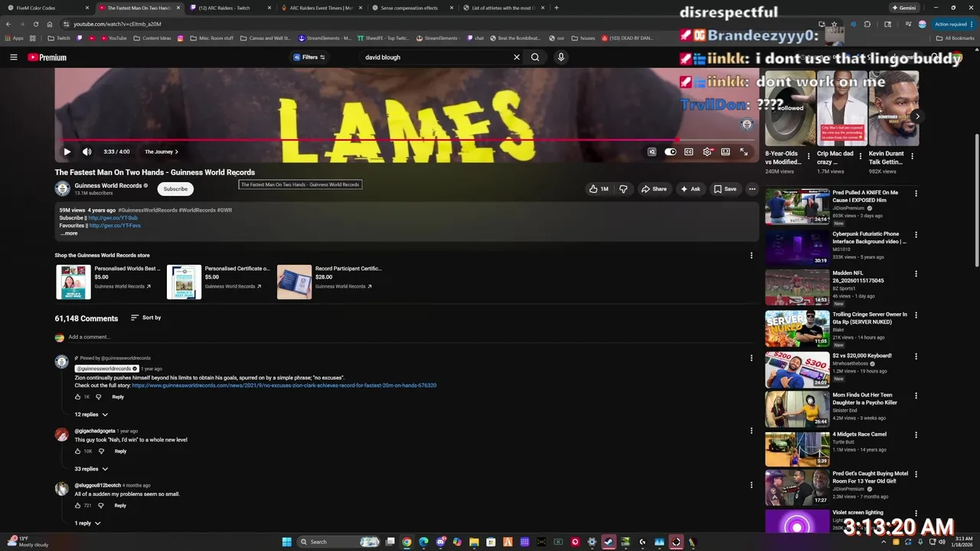This screenshot has width=980, height=551.
Task: Dislike the gigachadgogeta comment
Action: point(101,452)
